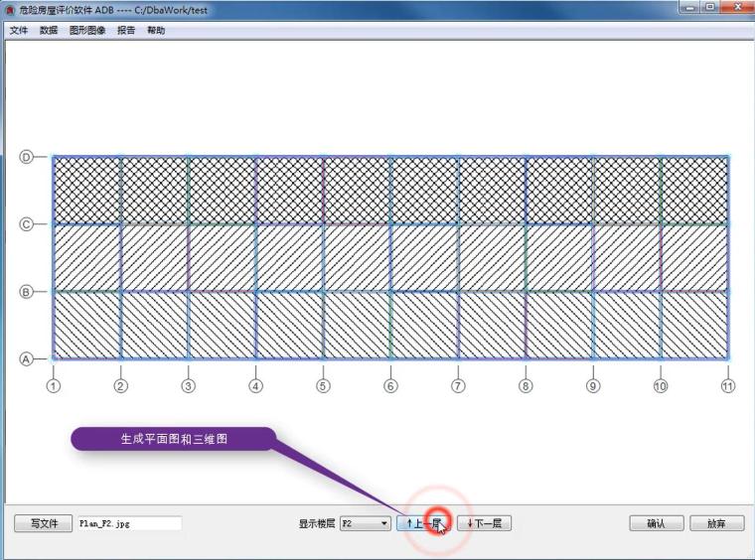
Task: Open the 图形图像 menu
Action: click(x=87, y=31)
